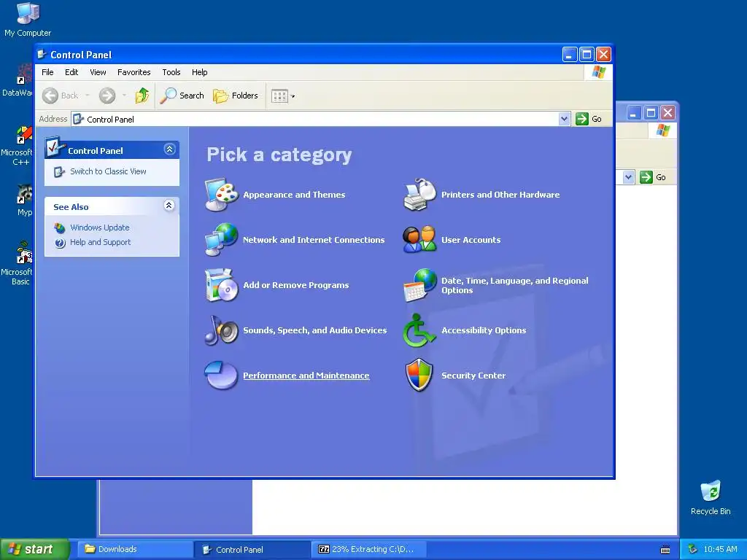This screenshot has width=747, height=560.
Task: Click the Windows Update icon in See Also
Action: (60, 227)
